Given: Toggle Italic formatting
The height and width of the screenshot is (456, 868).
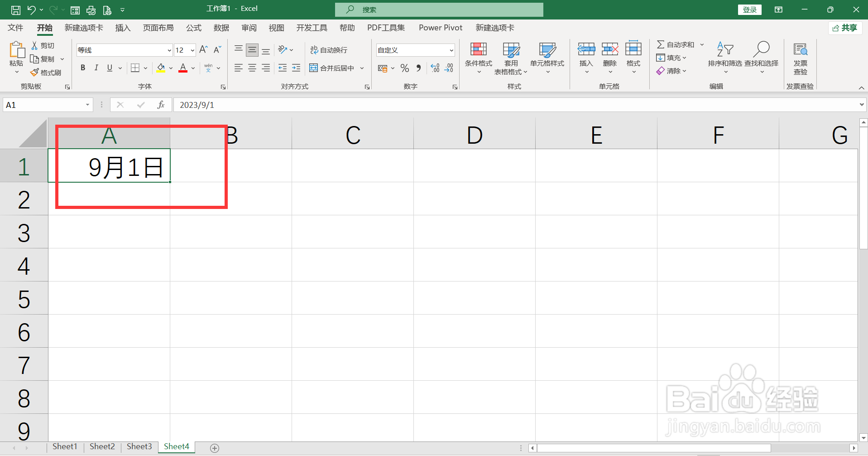Looking at the screenshot, I should coord(96,68).
